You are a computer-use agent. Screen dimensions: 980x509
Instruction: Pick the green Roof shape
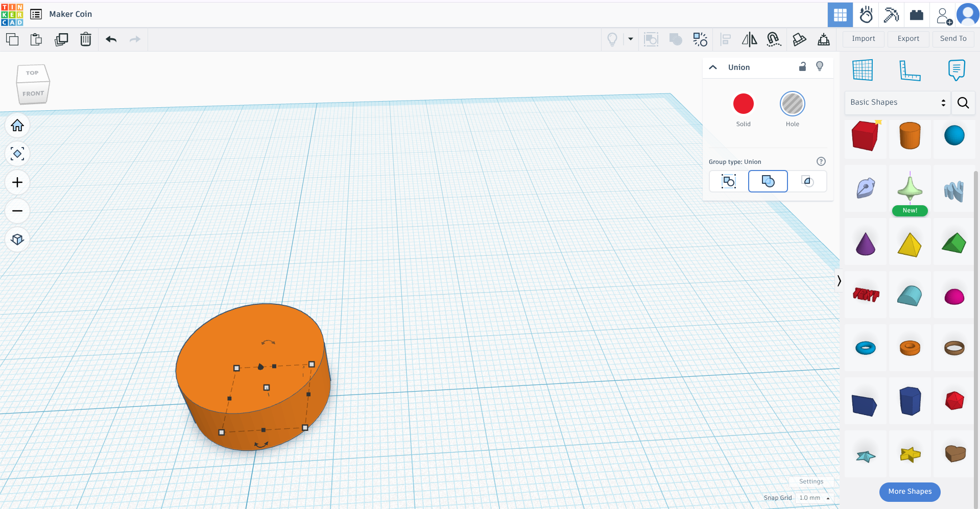click(x=954, y=243)
